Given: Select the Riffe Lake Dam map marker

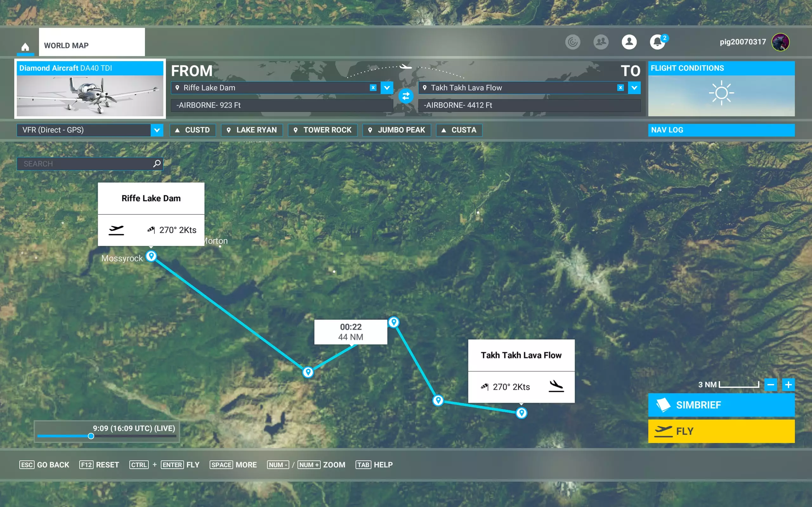Looking at the screenshot, I should pyautogui.click(x=151, y=257).
